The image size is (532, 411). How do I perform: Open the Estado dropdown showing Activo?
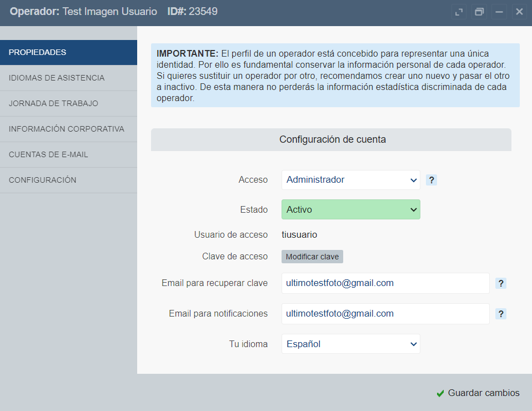click(350, 209)
